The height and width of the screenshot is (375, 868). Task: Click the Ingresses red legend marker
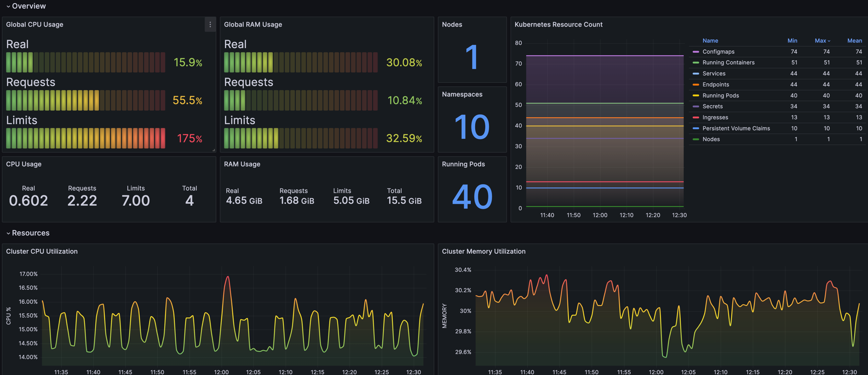(x=696, y=118)
